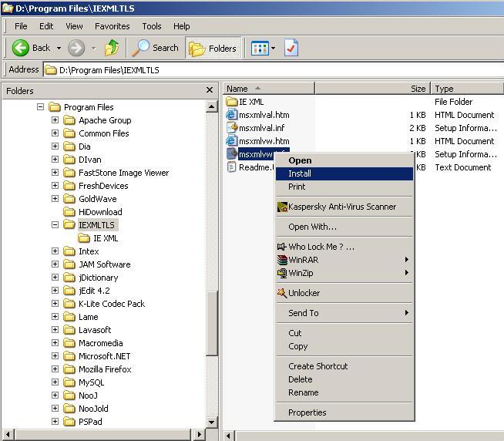
Task: Choose Copy in the context menu
Action: pos(344,346)
